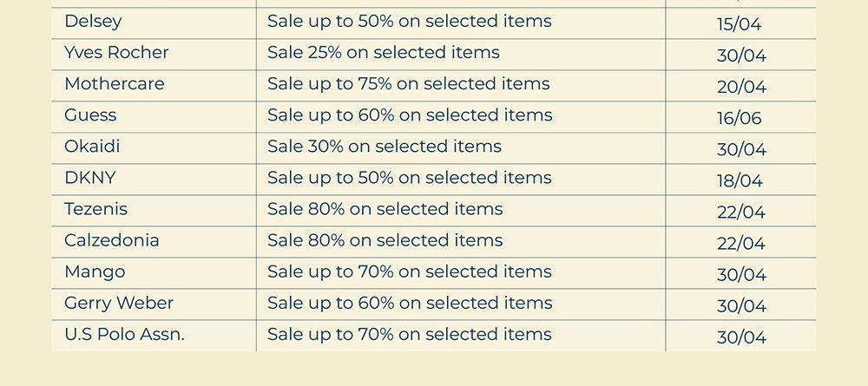868x386 pixels.
Task: Click the Yves Rocher 25% sale description
Action: [x=384, y=53]
